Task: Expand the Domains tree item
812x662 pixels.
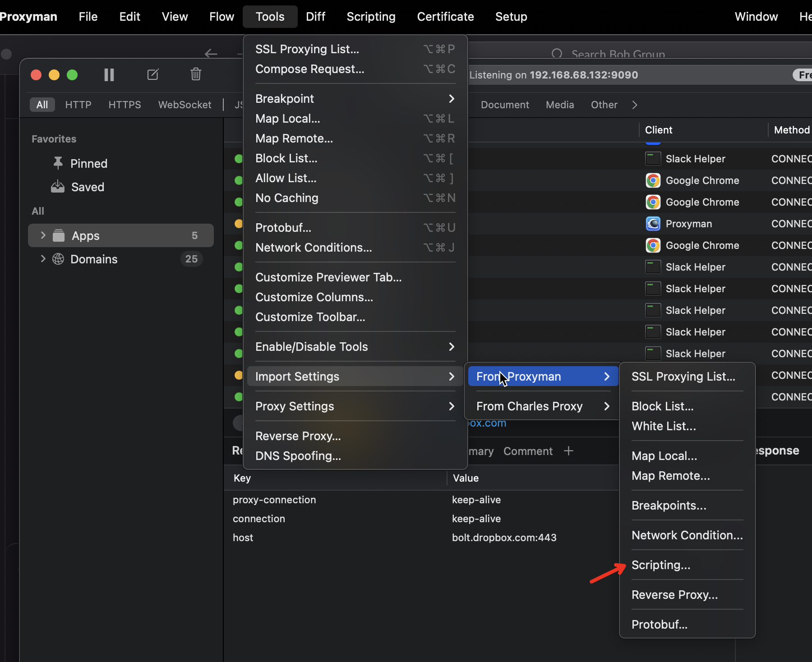Action: (43, 258)
